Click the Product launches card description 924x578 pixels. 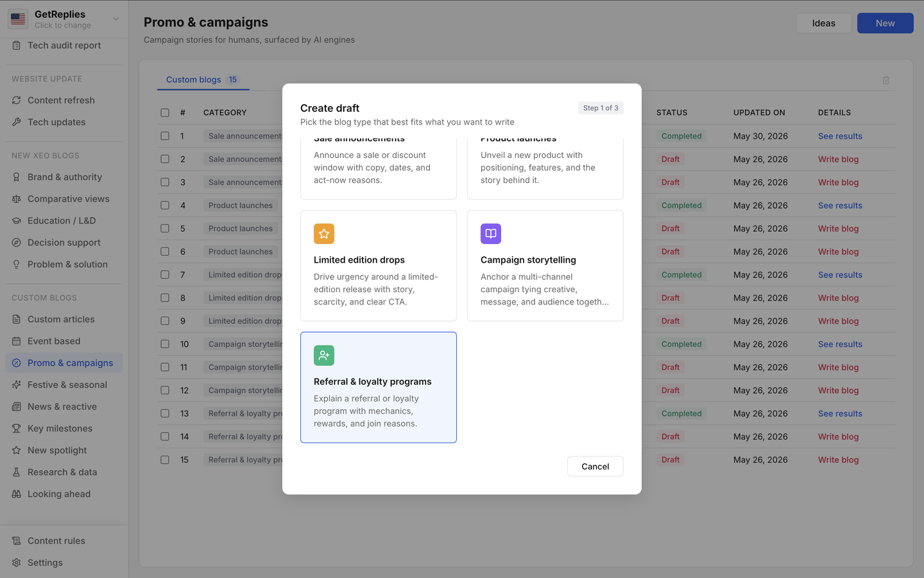(x=538, y=168)
